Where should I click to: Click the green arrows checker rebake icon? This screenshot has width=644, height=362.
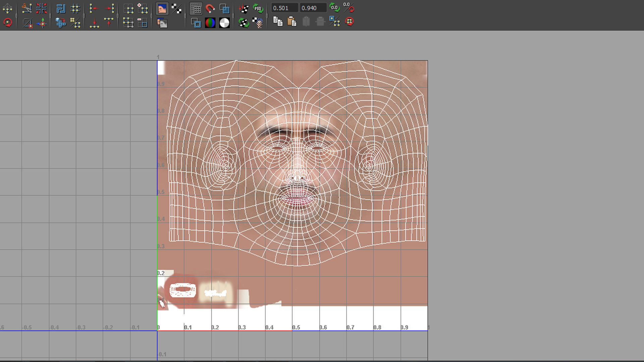click(244, 23)
